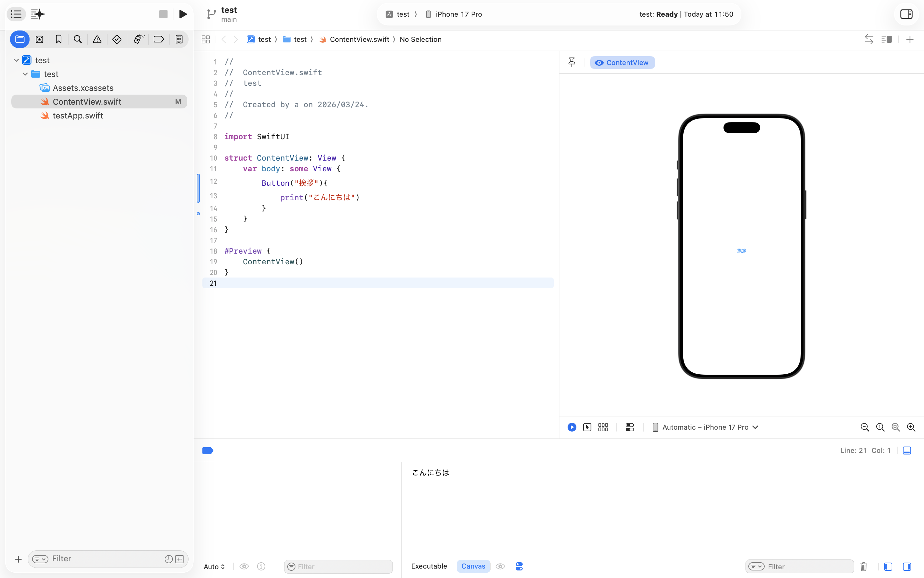
Task: Open the Bookmark navigator icon
Action: click(x=58, y=39)
